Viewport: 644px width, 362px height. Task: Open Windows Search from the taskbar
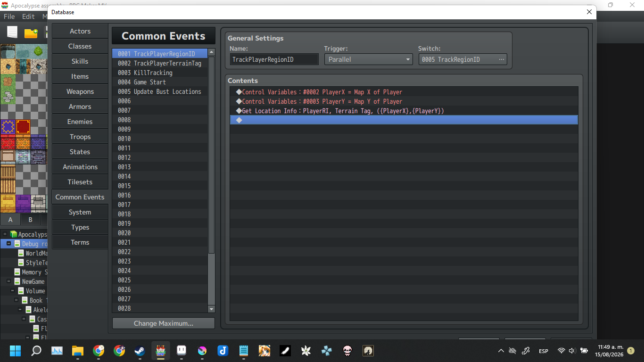tap(36, 351)
